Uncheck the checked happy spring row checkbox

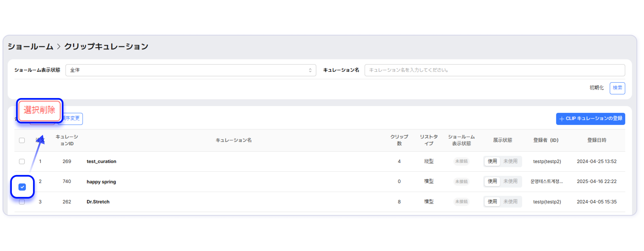click(22, 187)
